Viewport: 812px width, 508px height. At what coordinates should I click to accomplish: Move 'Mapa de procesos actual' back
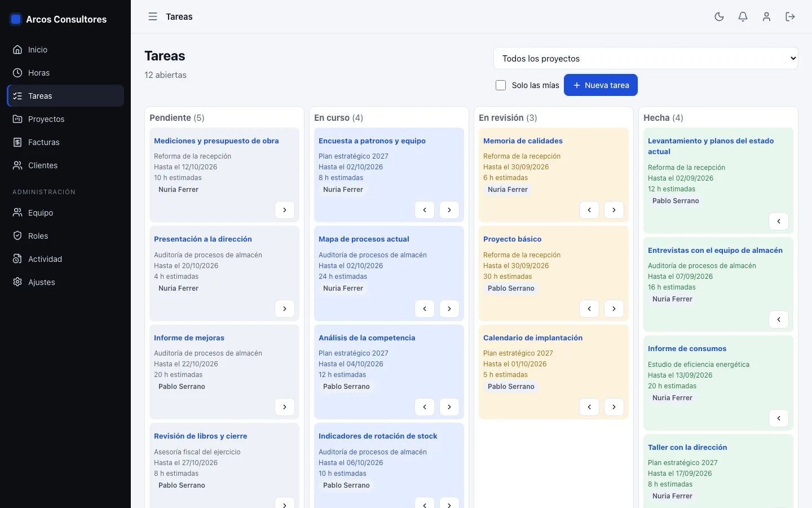coord(425,309)
